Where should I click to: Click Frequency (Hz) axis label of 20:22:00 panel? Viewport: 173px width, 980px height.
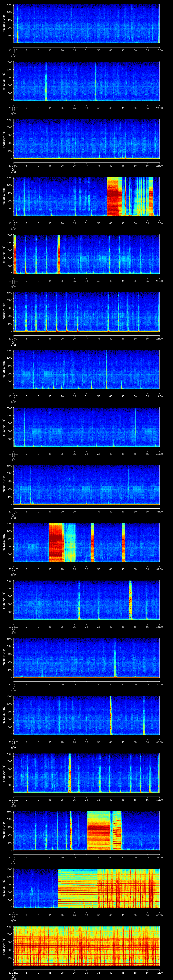pyautogui.click(x=4, y=24)
